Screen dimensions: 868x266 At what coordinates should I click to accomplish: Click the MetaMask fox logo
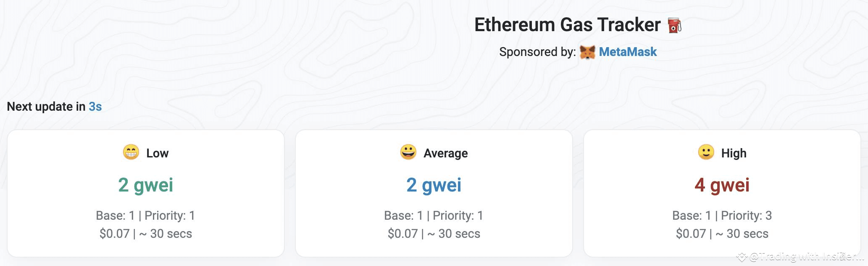[587, 52]
